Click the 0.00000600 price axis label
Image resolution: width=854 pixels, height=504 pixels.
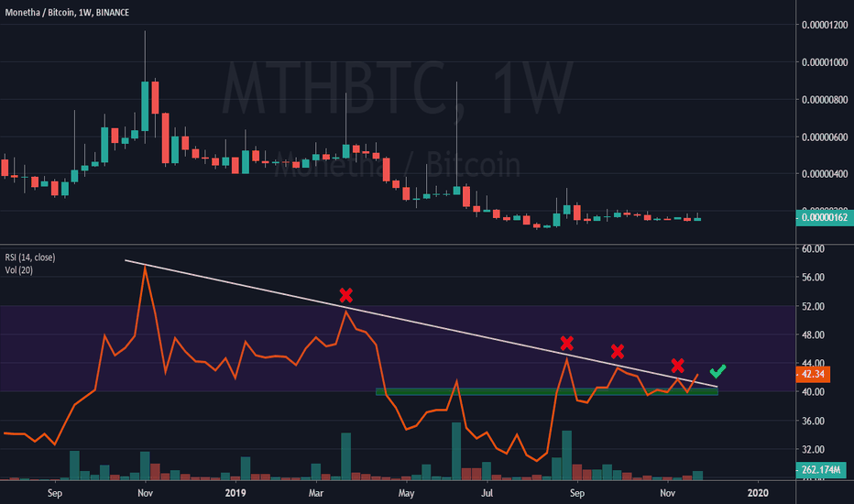[825, 137]
